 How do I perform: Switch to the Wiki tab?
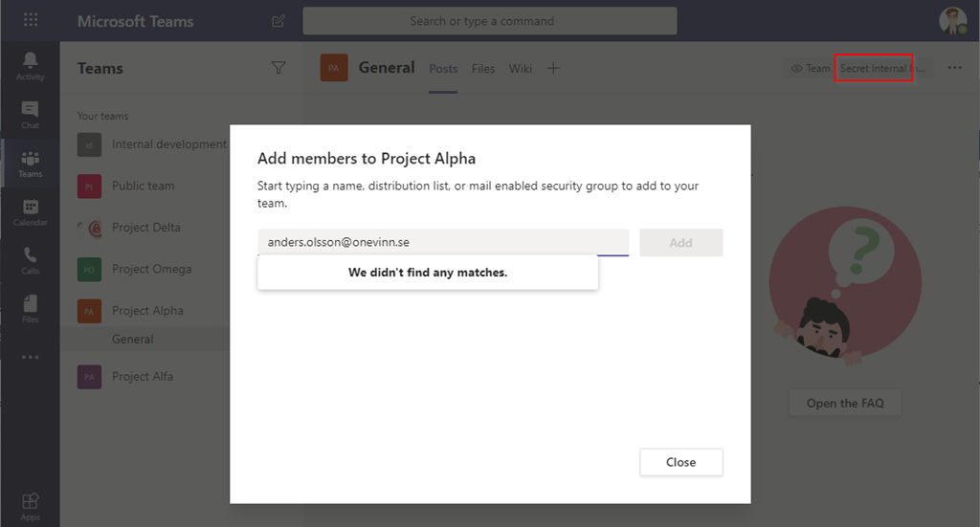click(521, 69)
